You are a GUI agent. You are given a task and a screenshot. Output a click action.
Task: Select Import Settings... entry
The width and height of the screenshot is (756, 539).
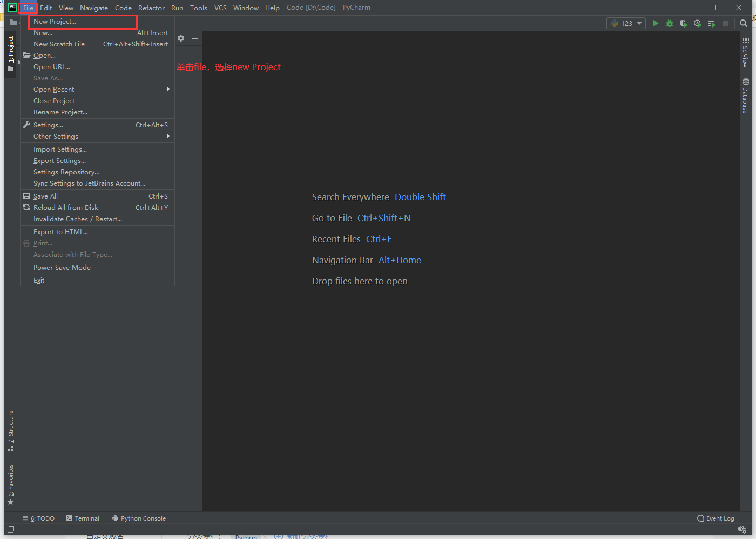coord(97,149)
